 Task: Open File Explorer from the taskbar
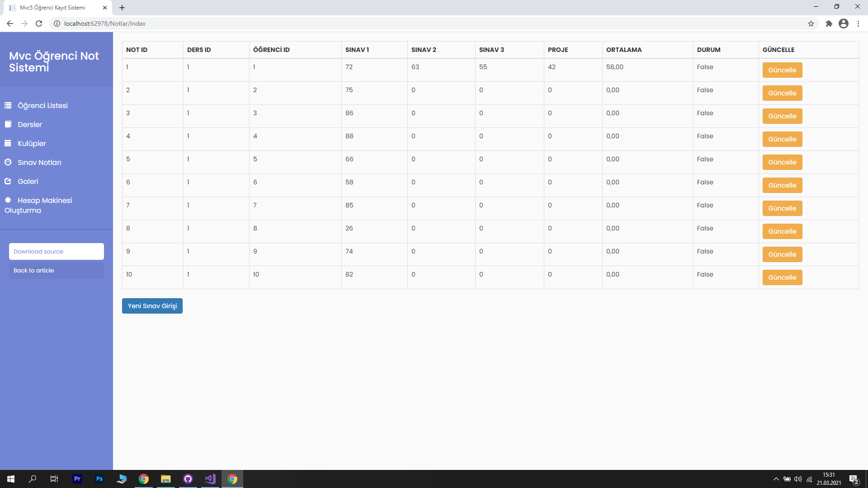[x=166, y=479]
